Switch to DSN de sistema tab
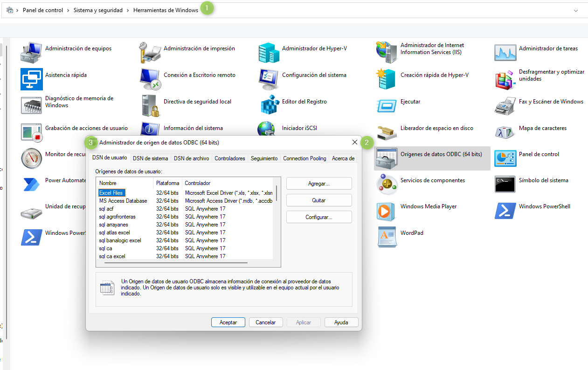The image size is (588, 370). [x=150, y=158]
